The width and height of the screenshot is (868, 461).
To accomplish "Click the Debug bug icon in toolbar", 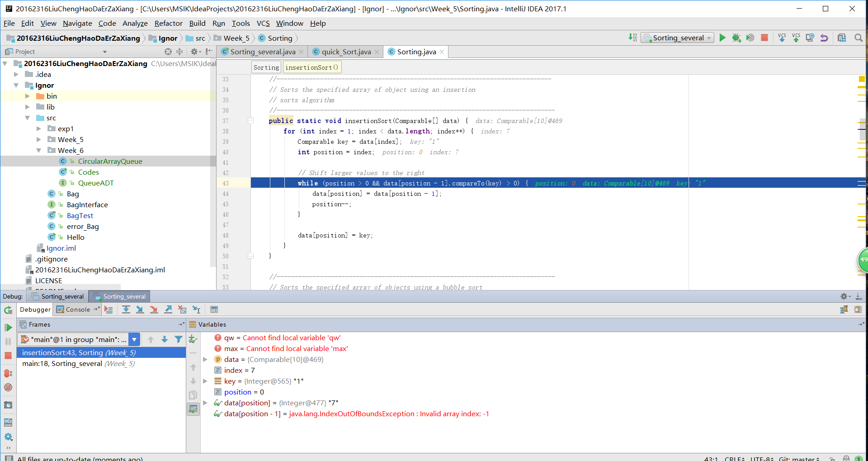I will (736, 38).
